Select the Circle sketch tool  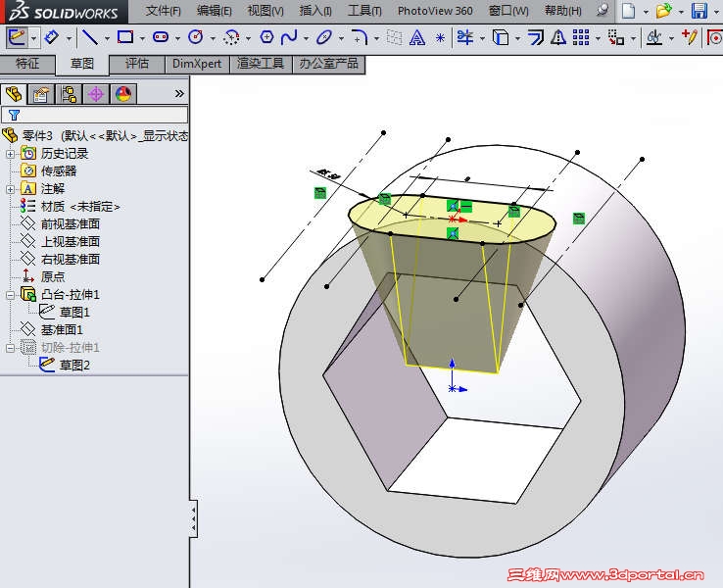(196, 37)
